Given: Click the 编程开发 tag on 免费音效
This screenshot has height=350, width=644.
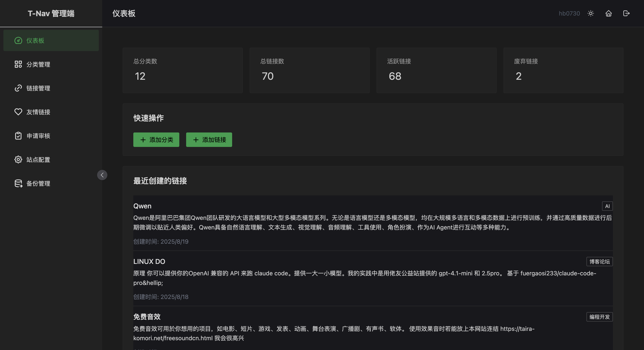Looking at the screenshot, I should (x=599, y=317).
